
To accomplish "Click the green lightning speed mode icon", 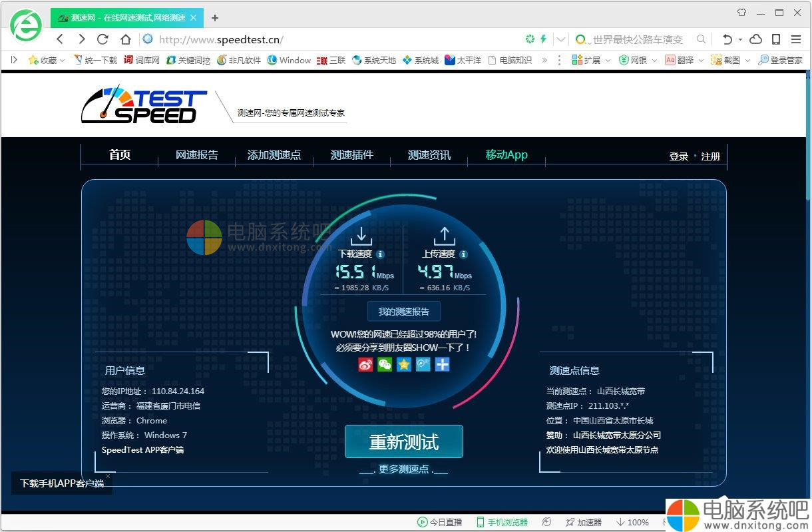I will (x=543, y=39).
